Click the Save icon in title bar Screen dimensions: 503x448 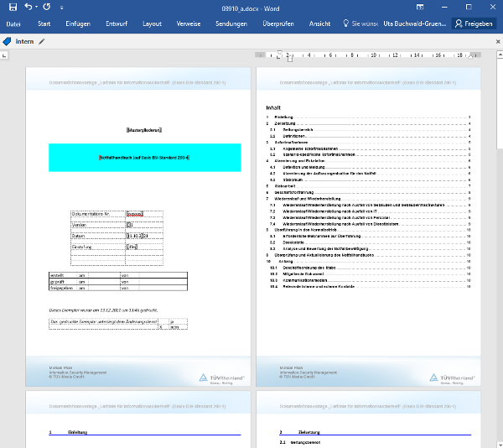click(11, 7)
